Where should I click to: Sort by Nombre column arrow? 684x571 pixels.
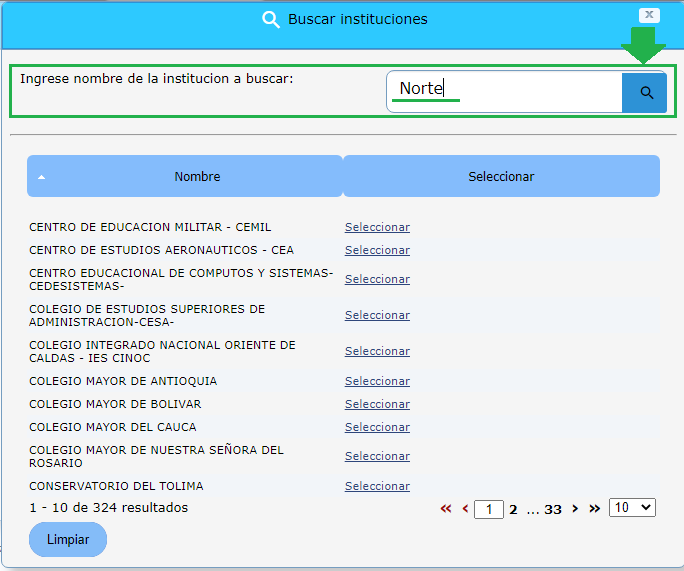point(42,177)
